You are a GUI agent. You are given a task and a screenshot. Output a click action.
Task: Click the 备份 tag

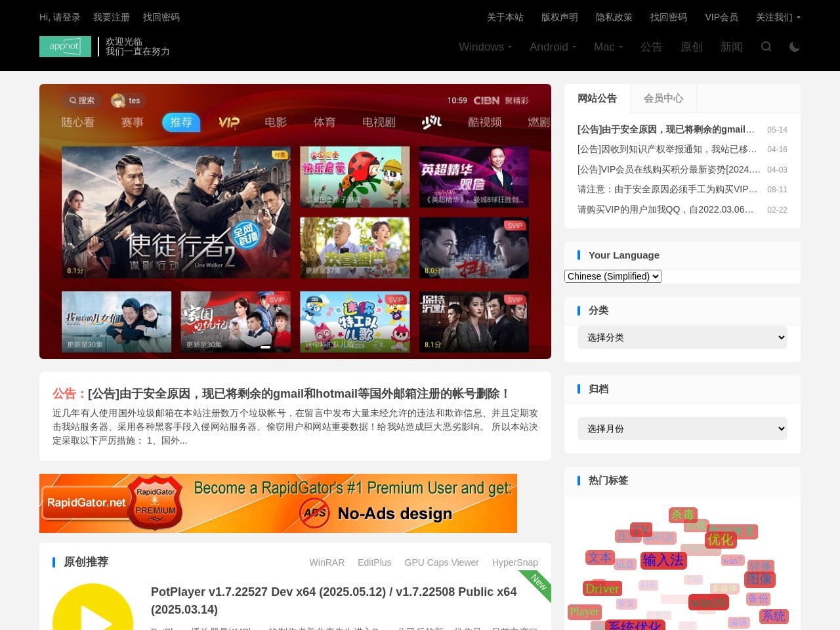point(758,598)
